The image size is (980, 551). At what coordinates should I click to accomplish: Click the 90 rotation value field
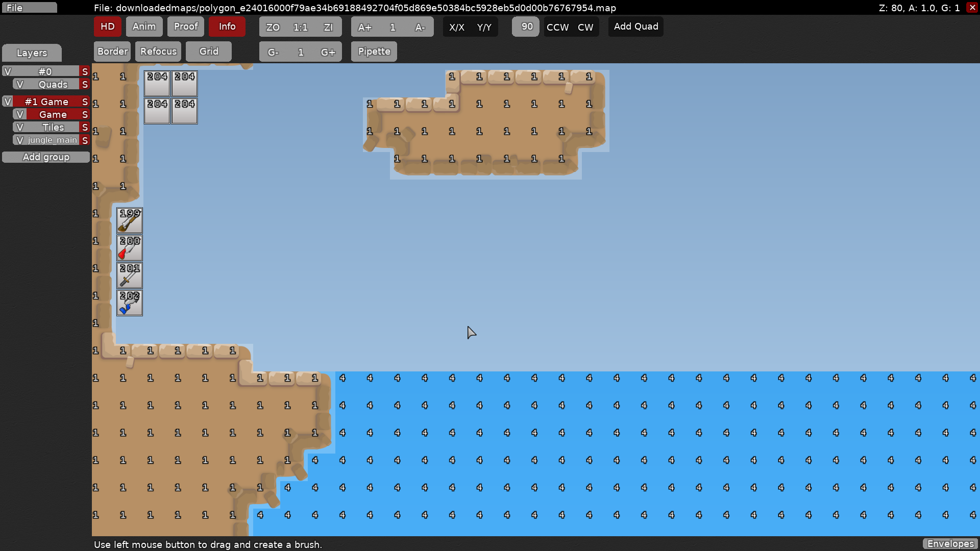(526, 27)
